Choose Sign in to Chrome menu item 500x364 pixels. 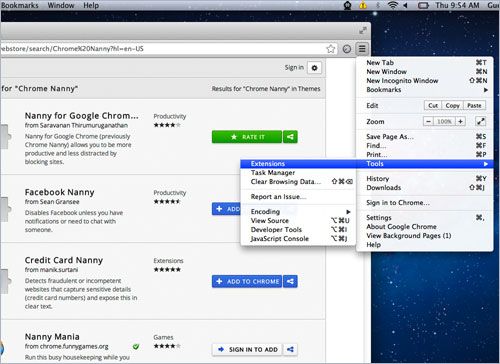coord(425,203)
